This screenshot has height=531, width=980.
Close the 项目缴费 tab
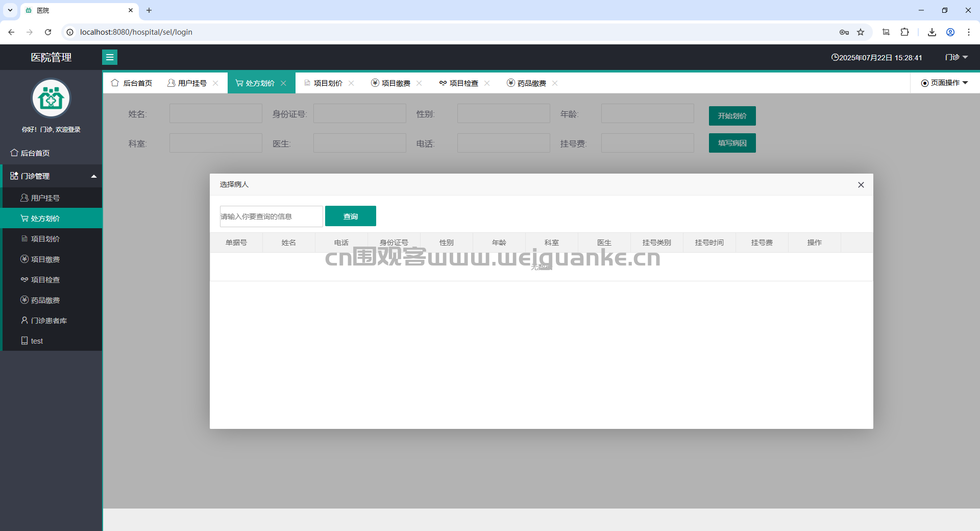point(419,83)
